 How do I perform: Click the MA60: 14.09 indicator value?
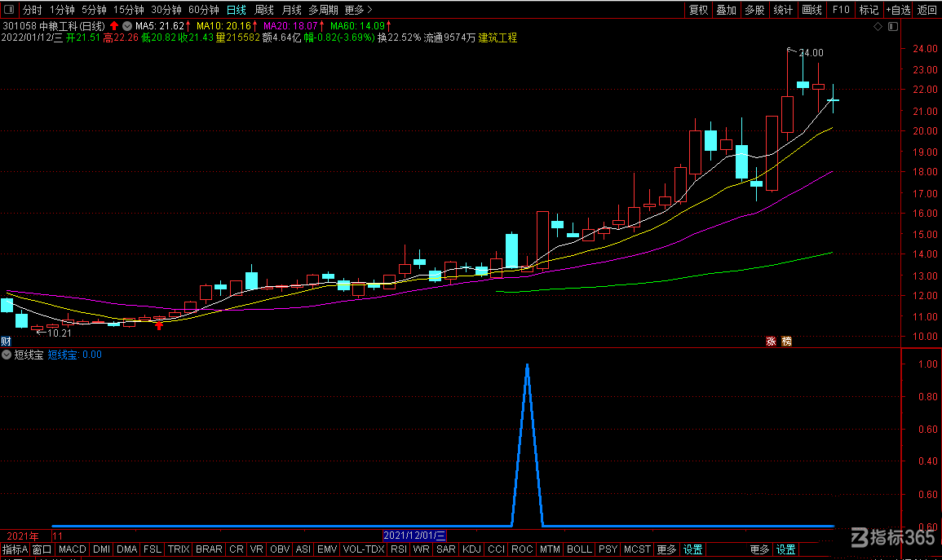coord(357,26)
